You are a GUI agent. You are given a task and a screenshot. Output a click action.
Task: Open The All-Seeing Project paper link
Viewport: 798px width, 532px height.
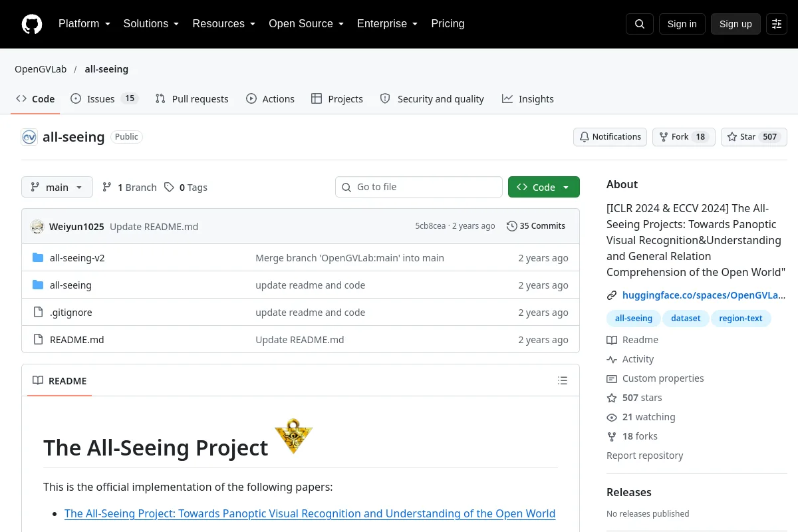(x=310, y=513)
